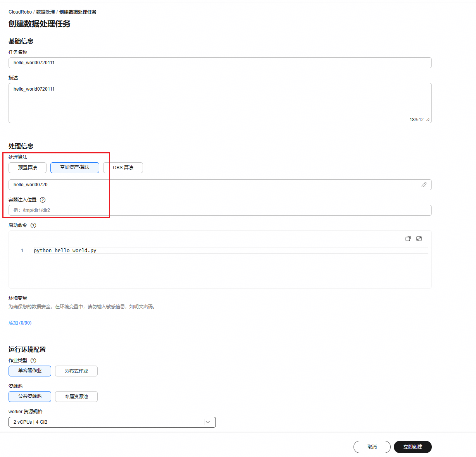Select the 空间资产-算法 option
The height and width of the screenshot is (457, 476).
pyautogui.click(x=75, y=168)
